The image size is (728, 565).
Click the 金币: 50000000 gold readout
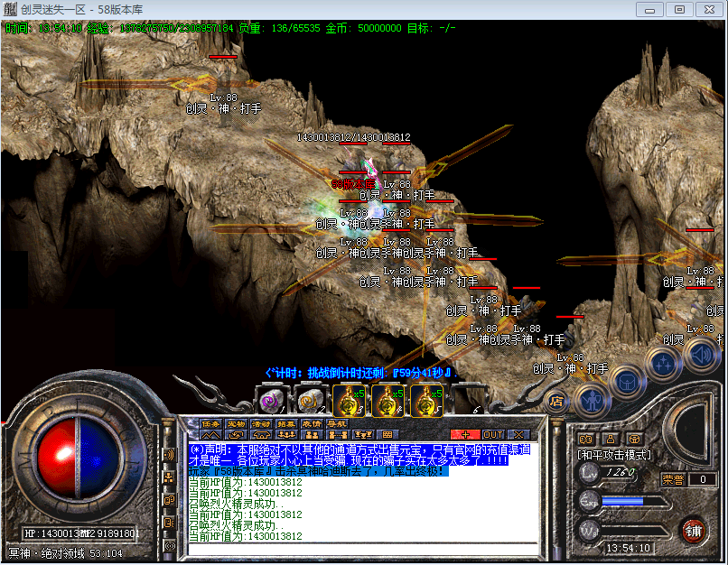coord(363,28)
